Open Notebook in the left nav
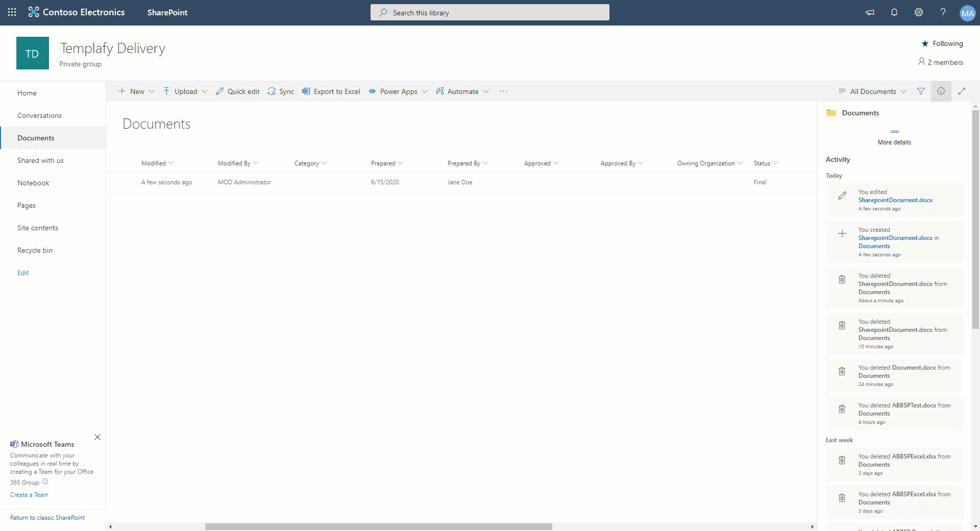980x531 pixels. pyautogui.click(x=33, y=183)
